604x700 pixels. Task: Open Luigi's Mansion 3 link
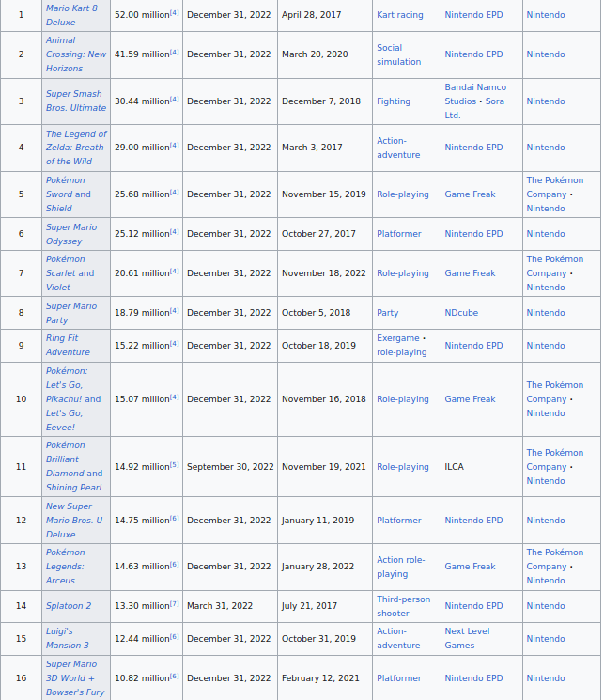pos(68,638)
